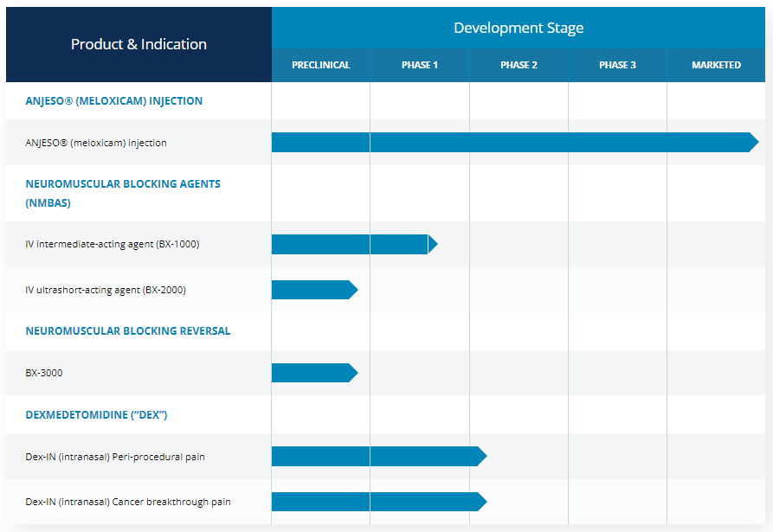Select the IV ultrashort-acting agent (BX-2000) label
This screenshot has height=532, width=773.
click(x=106, y=290)
